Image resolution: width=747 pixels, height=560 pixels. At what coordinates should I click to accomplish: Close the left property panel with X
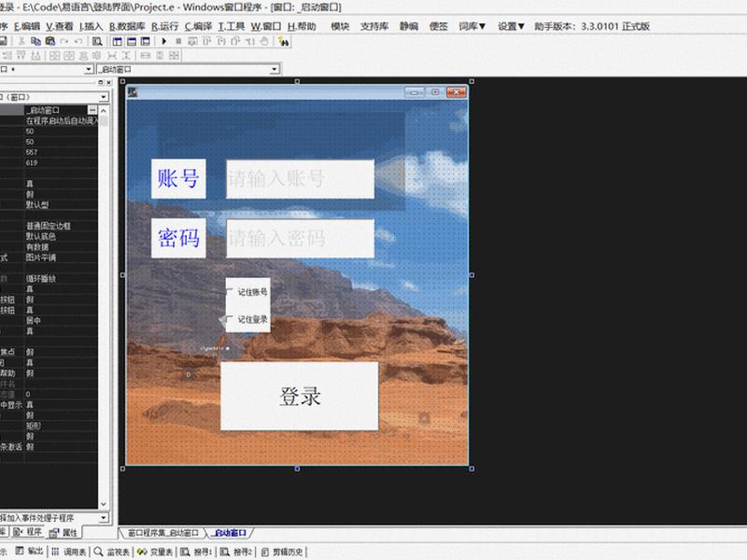pyautogui.click(x=108, y=82)
